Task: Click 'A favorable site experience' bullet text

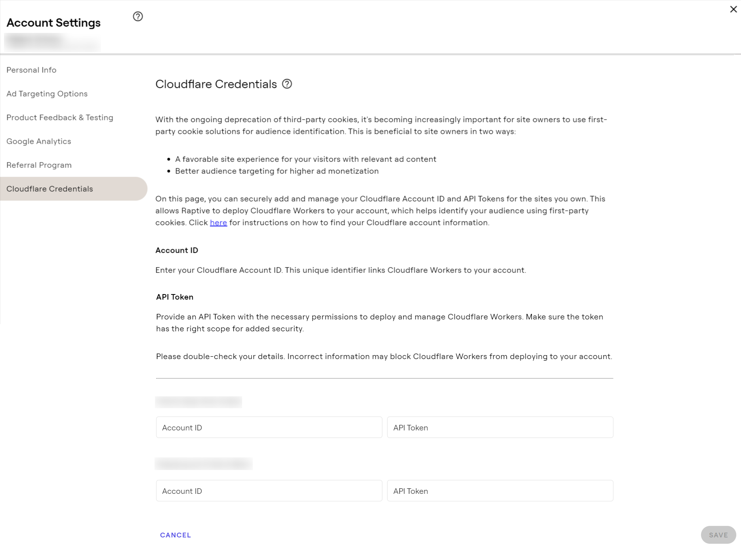Action: coord(306,159)
